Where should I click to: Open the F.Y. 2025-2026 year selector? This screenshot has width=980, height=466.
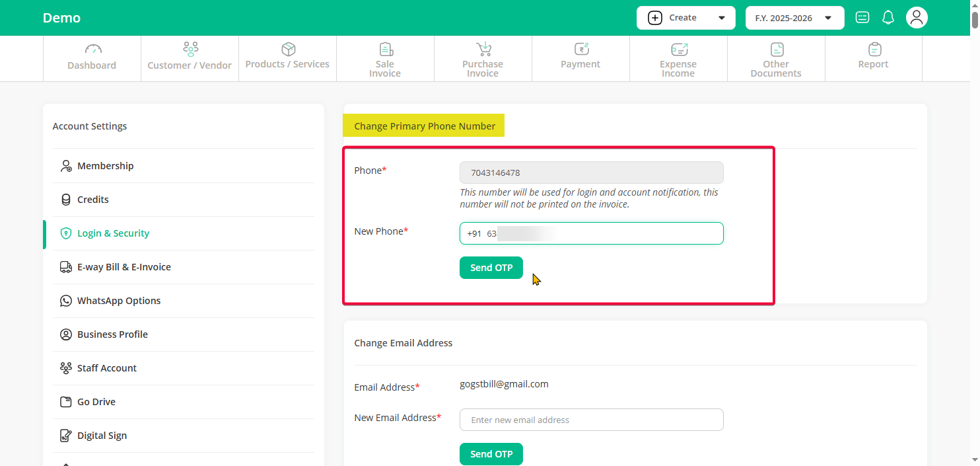click(x=794, y=18)
